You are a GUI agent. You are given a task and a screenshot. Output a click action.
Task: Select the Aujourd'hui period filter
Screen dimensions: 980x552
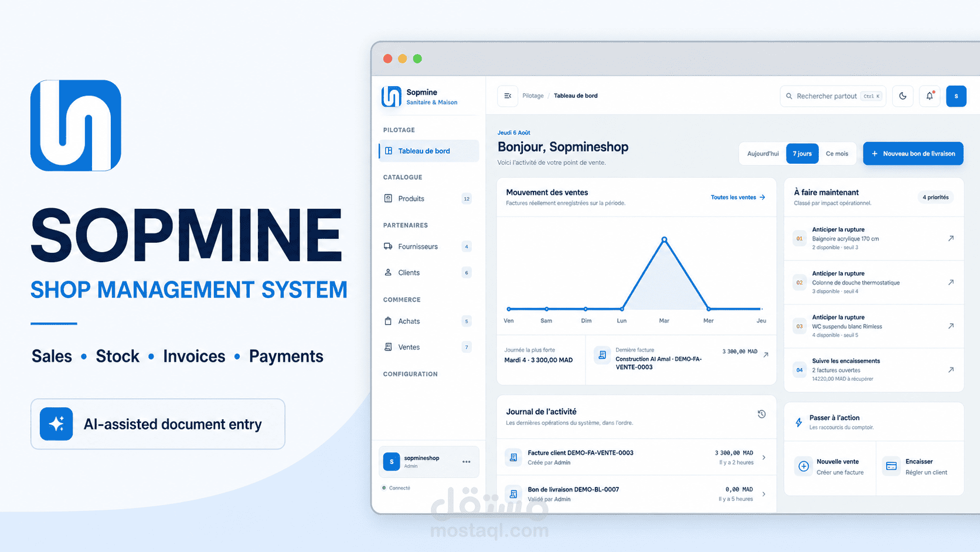point(763,154)
